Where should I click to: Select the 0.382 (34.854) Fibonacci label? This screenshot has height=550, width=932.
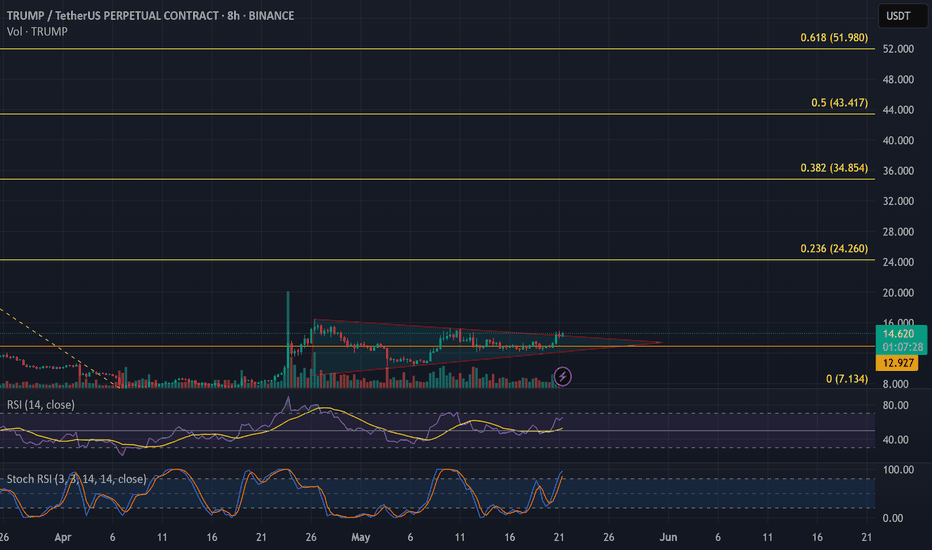834,168
